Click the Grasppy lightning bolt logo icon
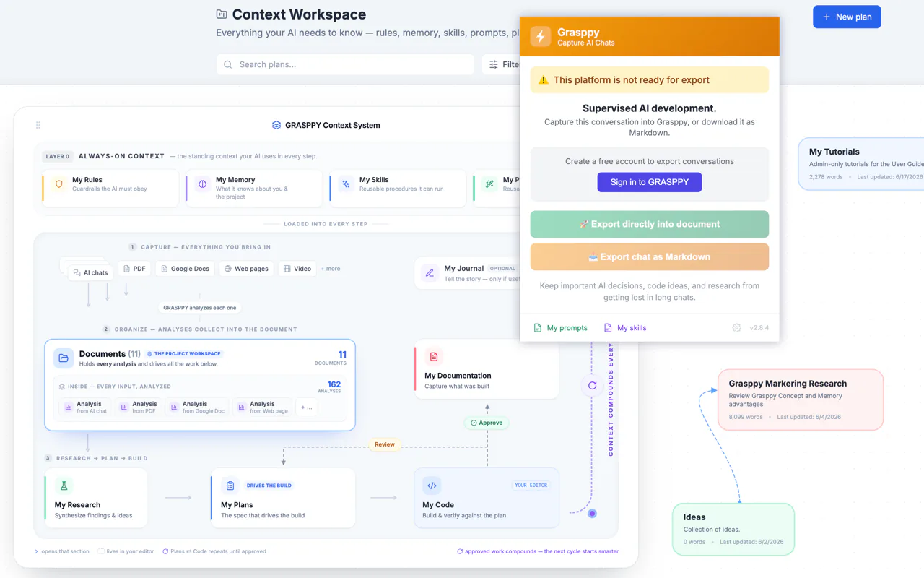The width and height of the screenshot is (924, 578). pos(540,36)
